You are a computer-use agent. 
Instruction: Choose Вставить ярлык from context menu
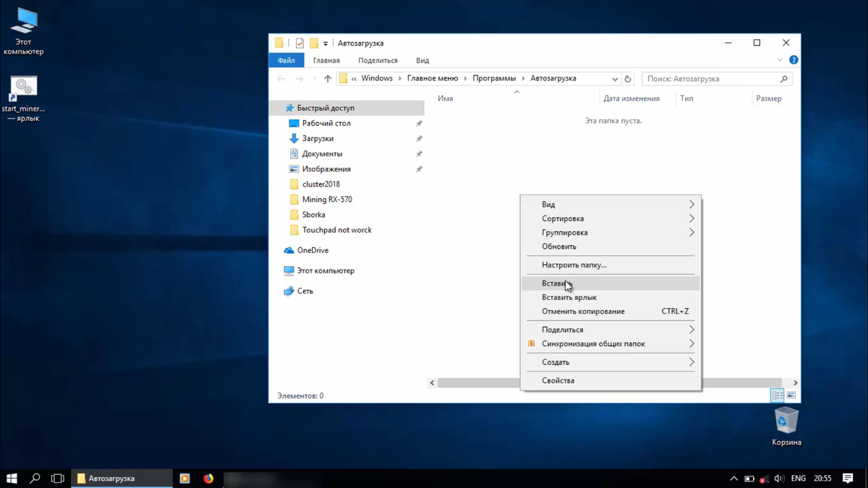click(569, 297)
